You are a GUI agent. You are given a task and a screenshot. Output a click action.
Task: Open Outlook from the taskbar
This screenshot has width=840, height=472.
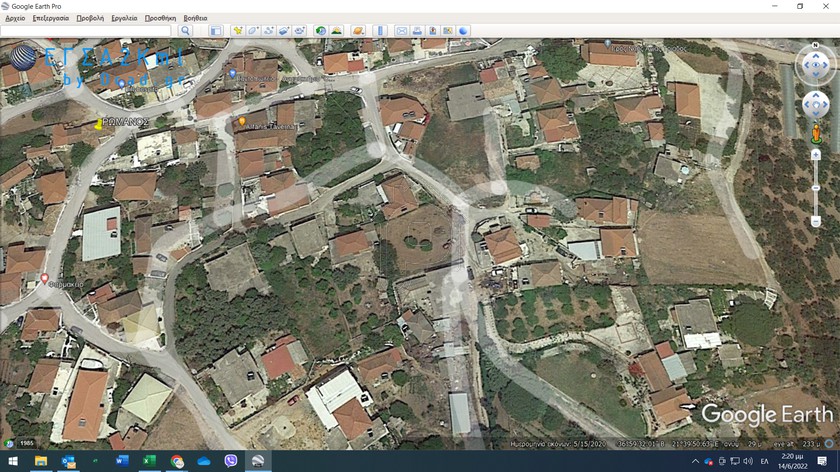pos(69,461)
